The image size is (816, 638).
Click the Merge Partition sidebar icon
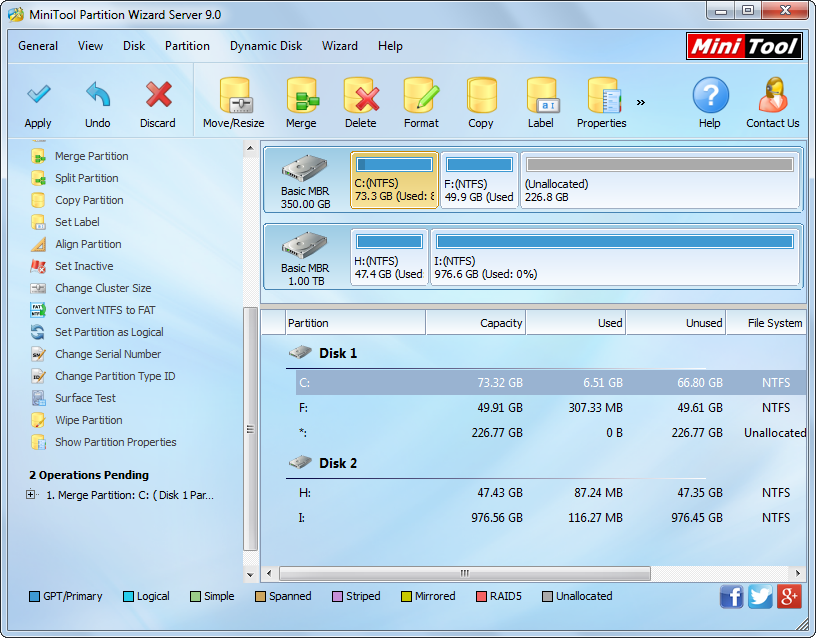click(38, 156)
